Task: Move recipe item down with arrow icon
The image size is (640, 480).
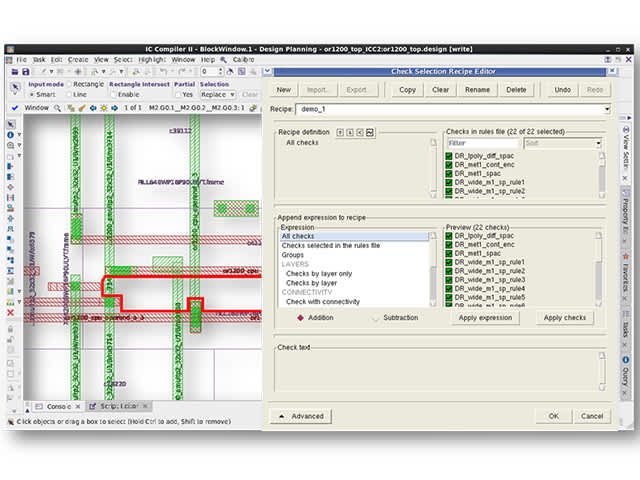Action: tap(350, 132)
